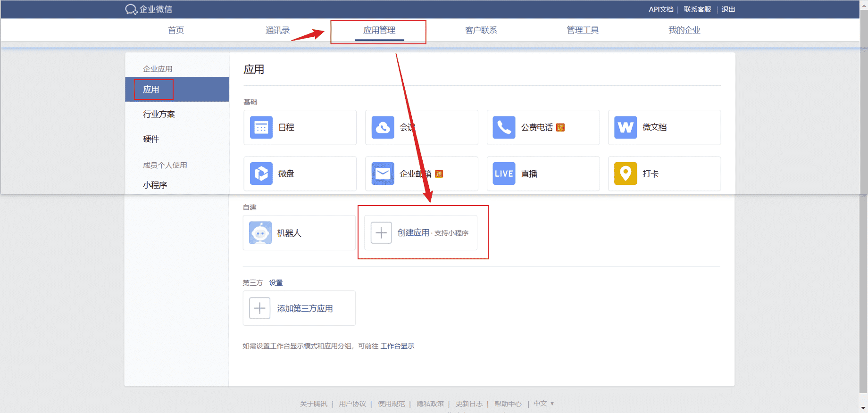Click the 打卡 app name
This screenshot has height=413, width=868.
click(x=651, y=173)
